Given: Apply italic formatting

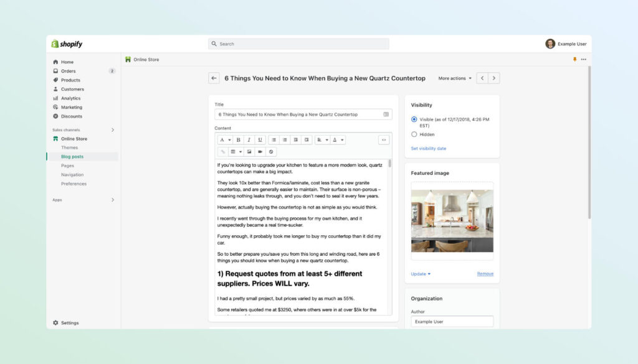Looking at the screenshot, I should (249, 139).
